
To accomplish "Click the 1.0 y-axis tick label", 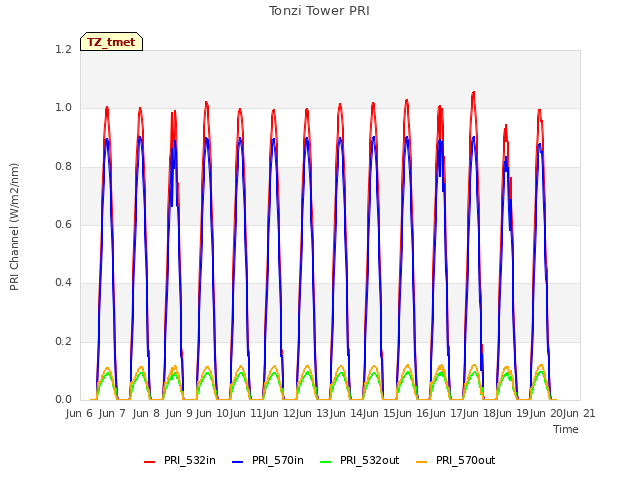I will click(x=63, y=108).
